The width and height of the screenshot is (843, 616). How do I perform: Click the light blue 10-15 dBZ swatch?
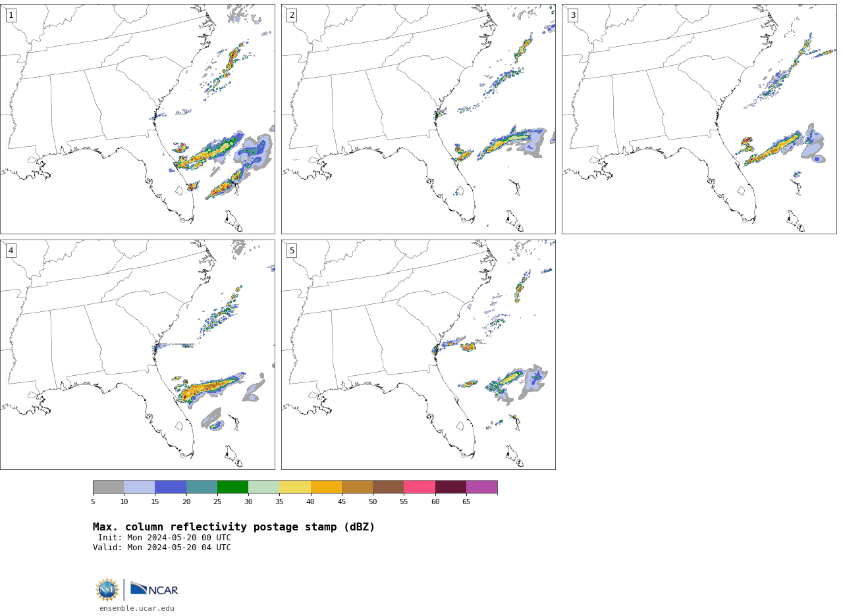(139, 487)
